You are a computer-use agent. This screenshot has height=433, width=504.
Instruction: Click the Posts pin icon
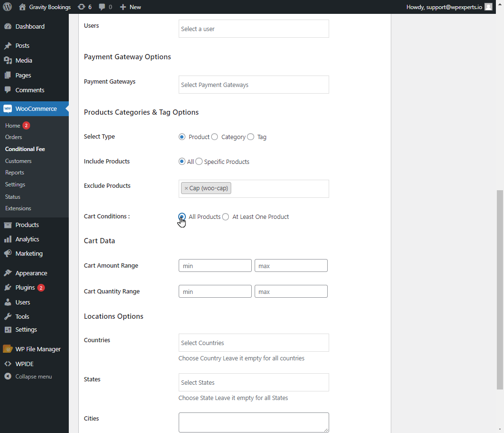(8, 46)
